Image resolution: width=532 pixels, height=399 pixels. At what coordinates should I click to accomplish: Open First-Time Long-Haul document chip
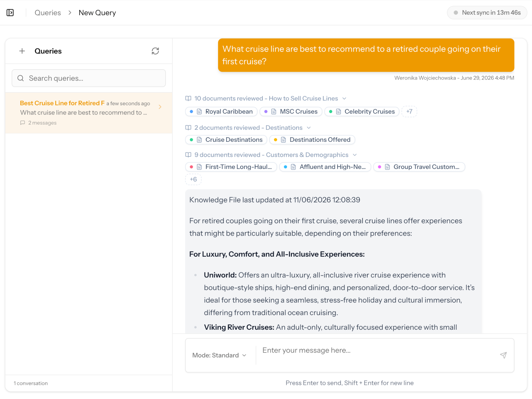click(x=231, y=167)
